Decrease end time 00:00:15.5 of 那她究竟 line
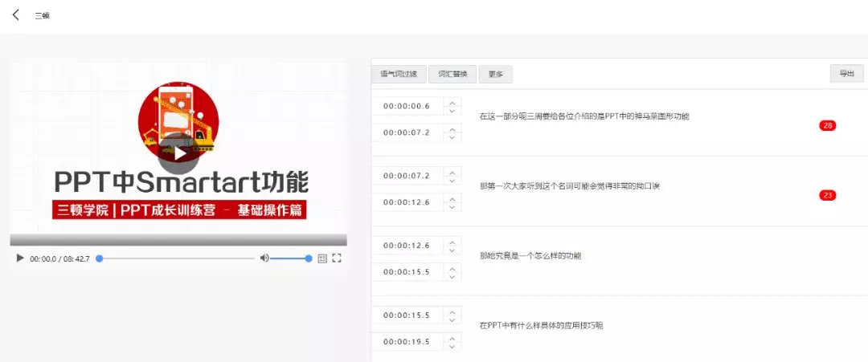The height and width of the screenshot is (362, 868). pyautogui.click(x=452, y=276)
